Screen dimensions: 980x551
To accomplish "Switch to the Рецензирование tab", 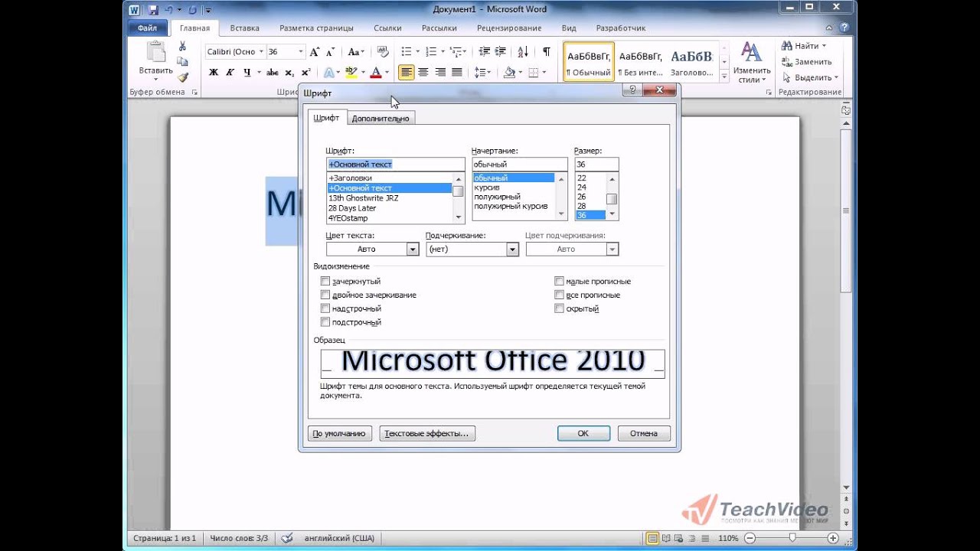I will coord(508,28).
